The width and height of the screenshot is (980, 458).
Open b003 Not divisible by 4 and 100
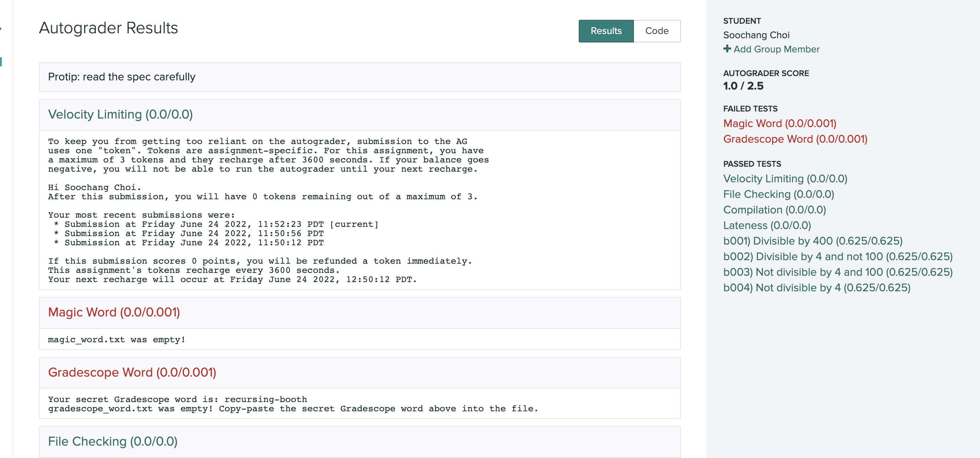click(837, 272)
